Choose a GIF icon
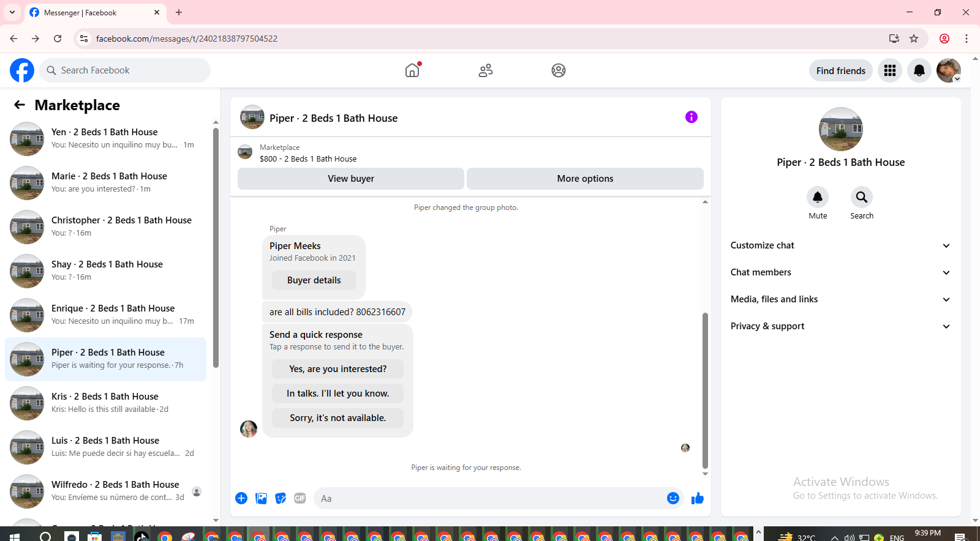 pos(300,498)
